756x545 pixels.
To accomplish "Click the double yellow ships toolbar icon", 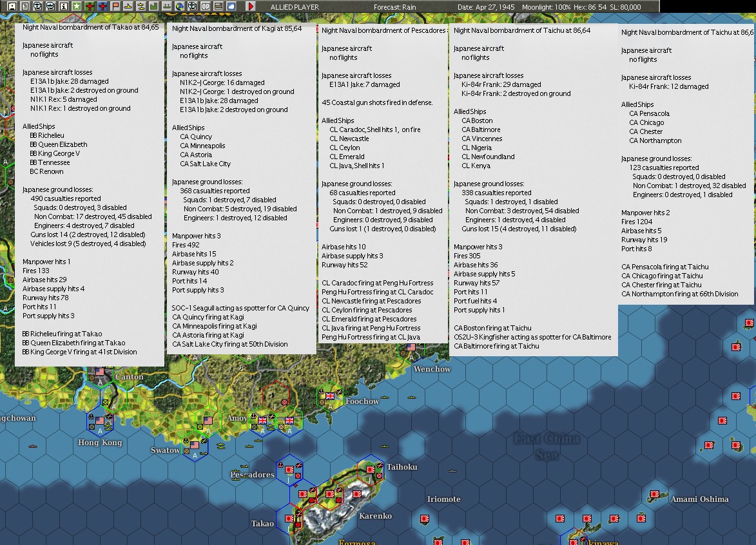I will pyautogui.click(x=141, y=6).
